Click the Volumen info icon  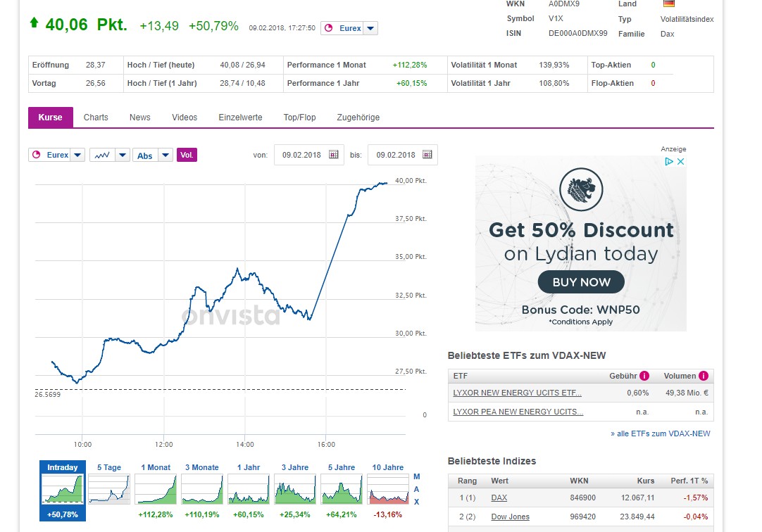tap(702, 376)
